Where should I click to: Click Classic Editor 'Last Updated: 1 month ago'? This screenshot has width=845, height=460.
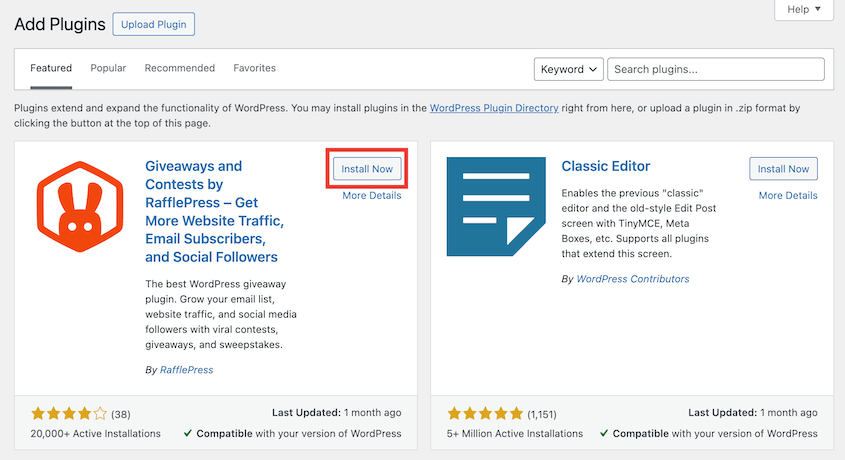pyautogui.click(x=753, y=413)
